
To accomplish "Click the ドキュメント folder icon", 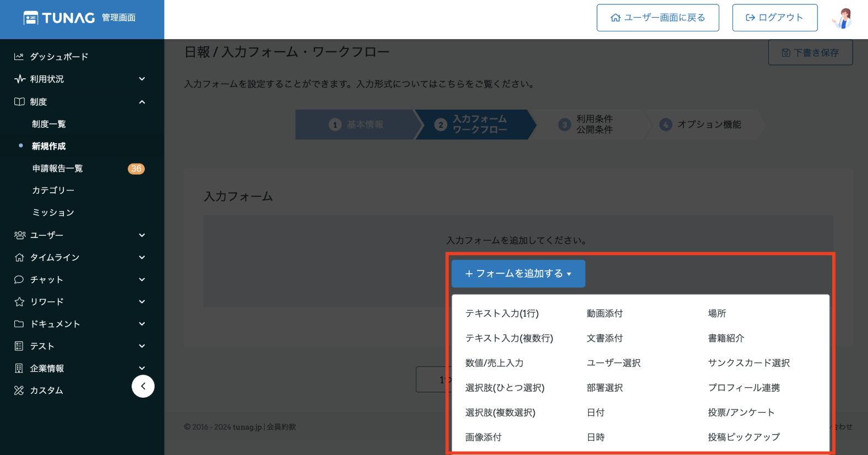I will (x=19, y=324).
